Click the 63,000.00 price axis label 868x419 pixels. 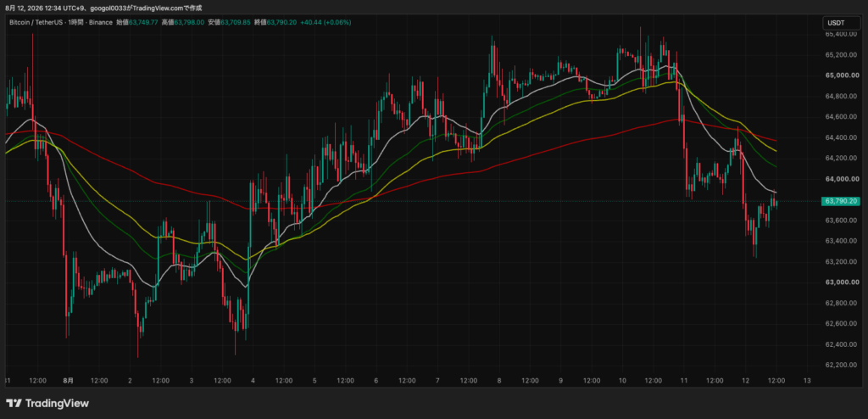(x=842, y=282)
